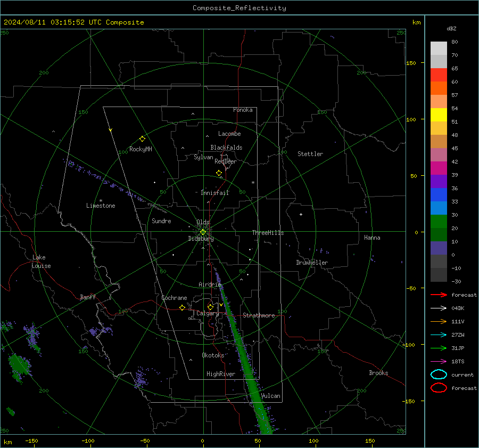Viewport: 479px width, 448px height.
Task: Click the Limestone label
Action: click(x=101, y=206)
